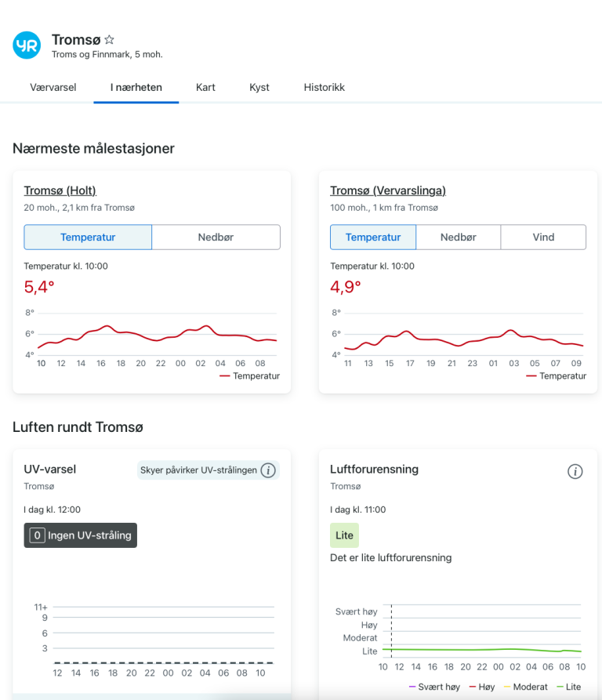602x700 pixels.
Task: Click 'Høy' legend entry below pollution chart
Action: (x=482, y=687)
